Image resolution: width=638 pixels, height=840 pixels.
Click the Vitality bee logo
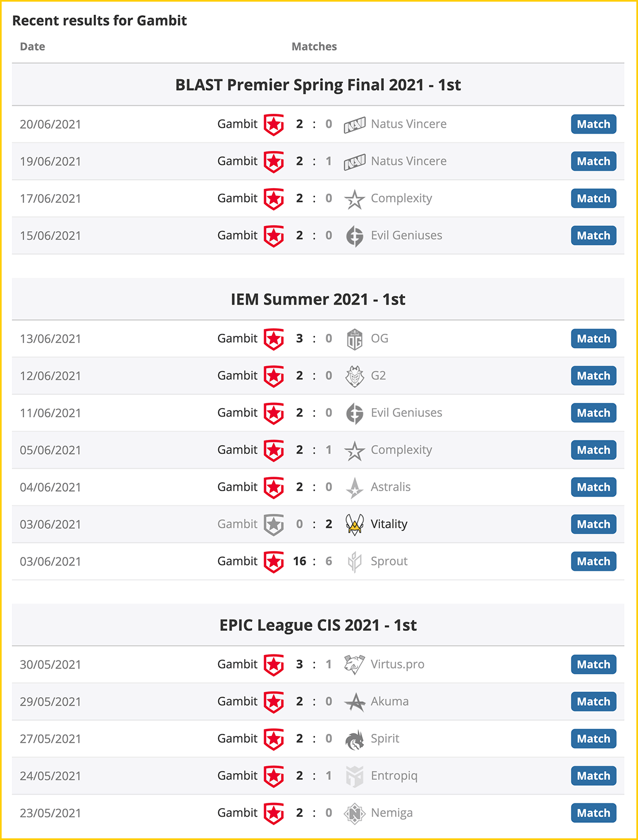[x=355, y=525]
